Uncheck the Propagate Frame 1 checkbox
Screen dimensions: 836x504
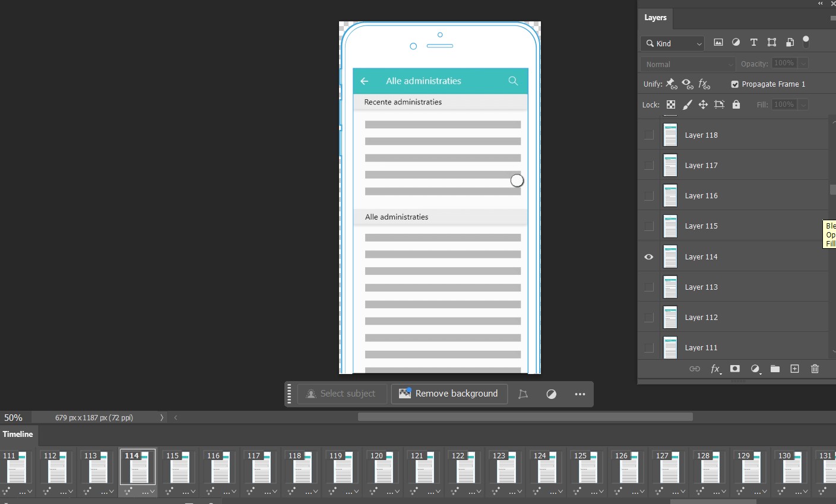pos(734,84)
